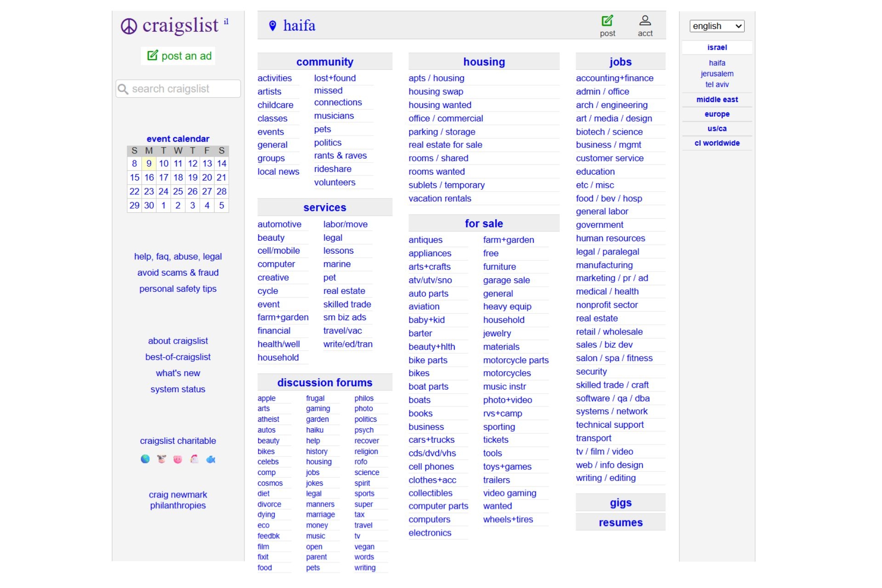882x588 pixels.
Task: Click the pink pig charitable icon
Action: [178, 459]
